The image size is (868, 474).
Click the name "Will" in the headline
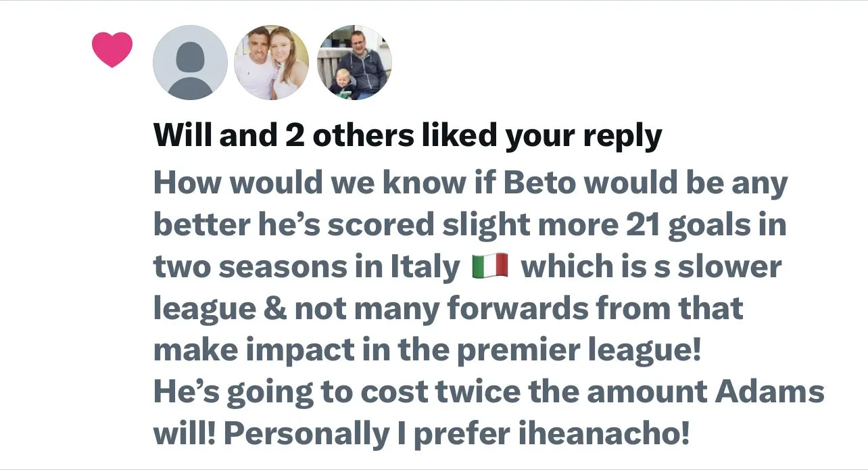click(178, 136)
